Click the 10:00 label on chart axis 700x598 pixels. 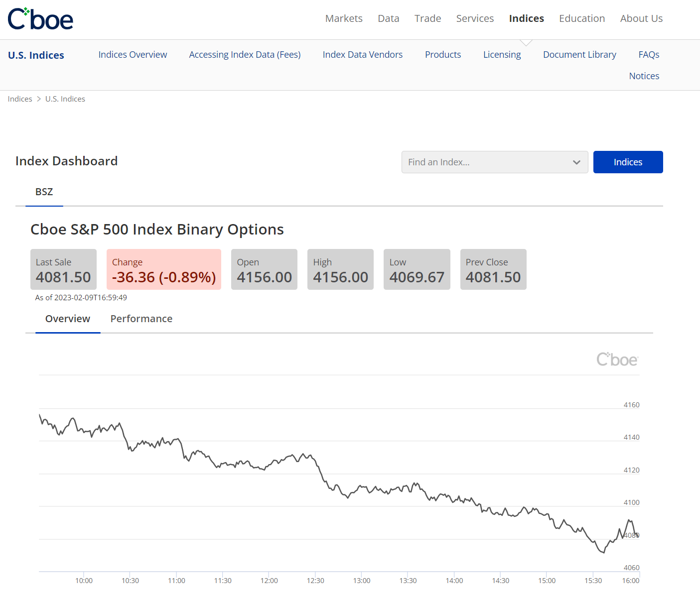84,581
